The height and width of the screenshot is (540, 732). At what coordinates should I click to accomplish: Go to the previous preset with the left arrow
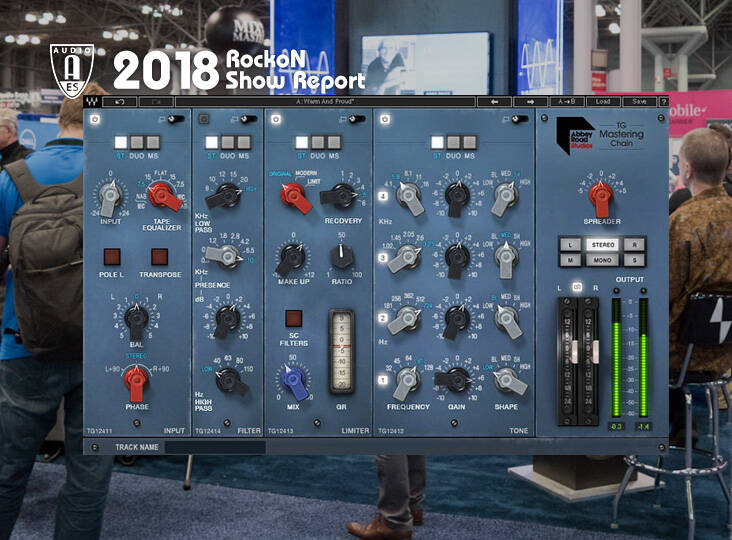pos(494,102)
